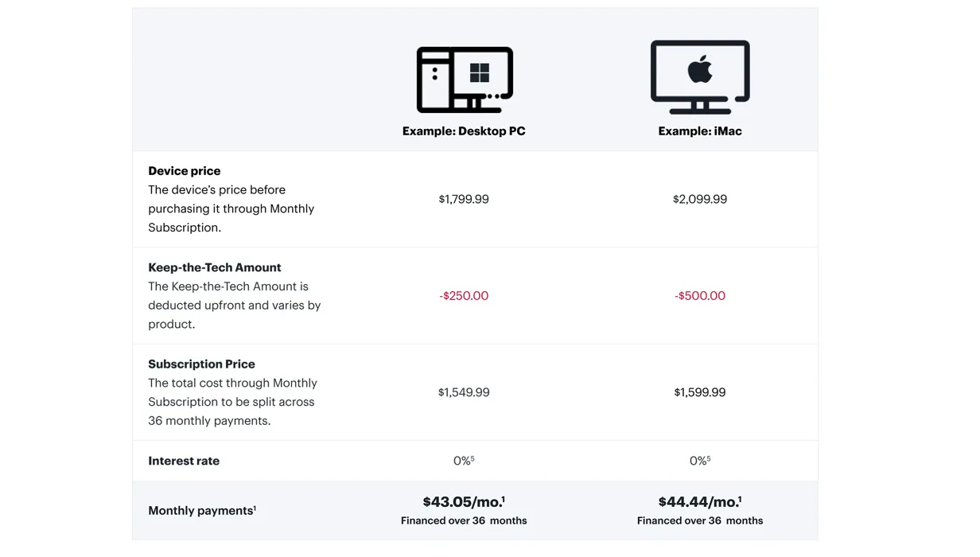Click the -$250.00 Keep-the-Tech amount

(464, 296)
